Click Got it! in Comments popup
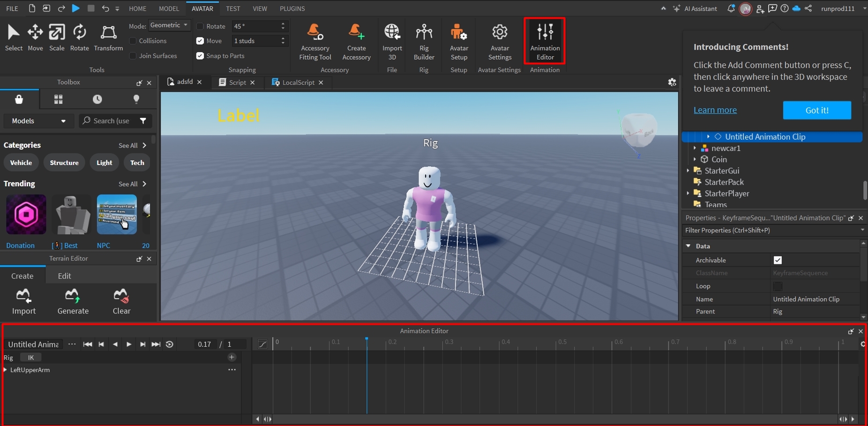The width and height of the screenshot is (868, 426). click(817, 110)
